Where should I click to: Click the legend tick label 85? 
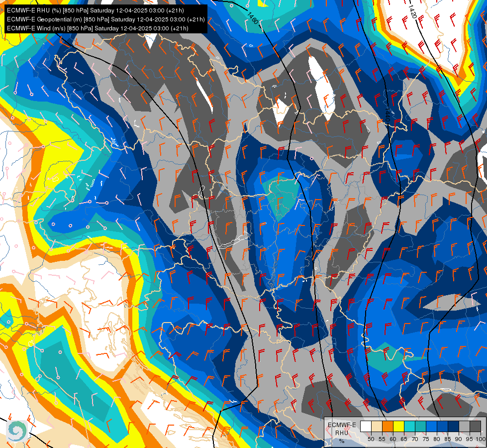coord(448,439)
